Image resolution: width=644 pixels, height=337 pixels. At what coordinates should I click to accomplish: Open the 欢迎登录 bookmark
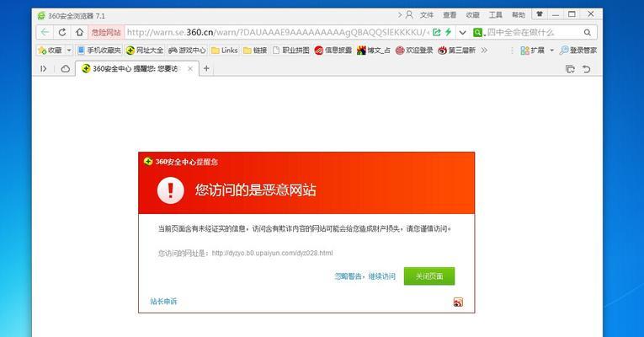pos(414,51)
